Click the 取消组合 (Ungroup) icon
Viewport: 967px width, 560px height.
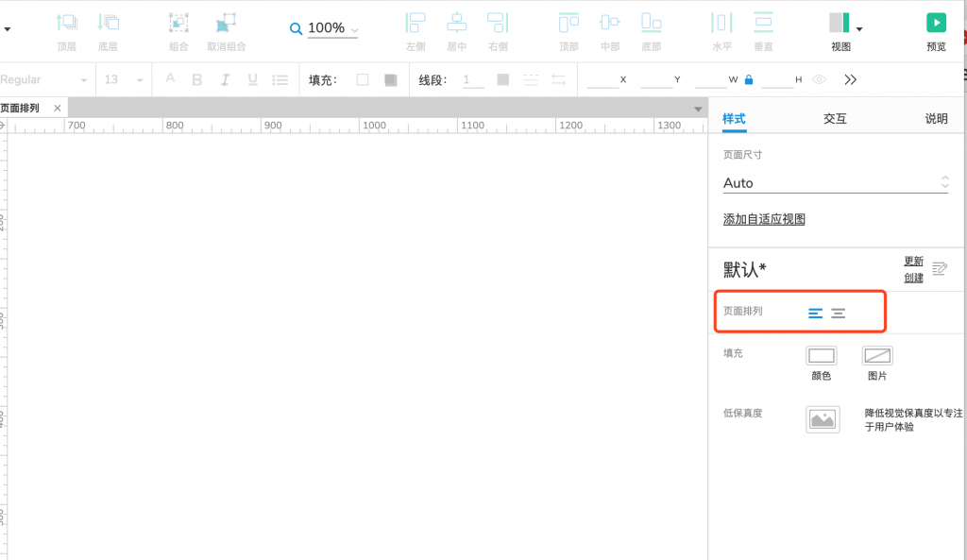tap(226, 24)
